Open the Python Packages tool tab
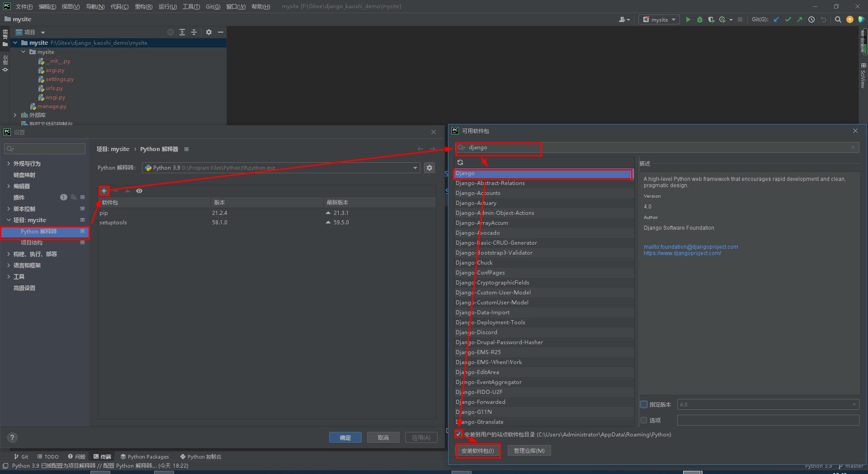This screenshot has width=868, height=474. coord(145,456)
